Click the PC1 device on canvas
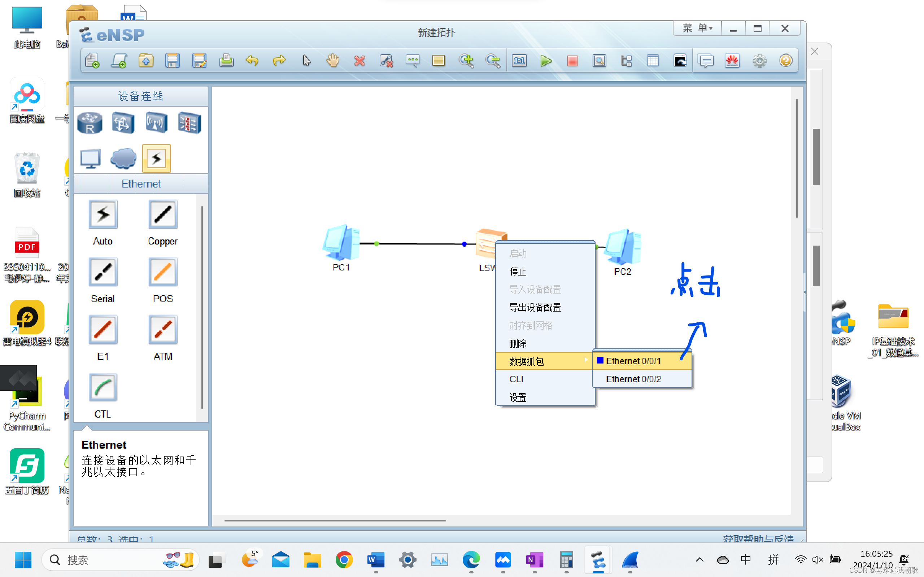 (341, 243)
